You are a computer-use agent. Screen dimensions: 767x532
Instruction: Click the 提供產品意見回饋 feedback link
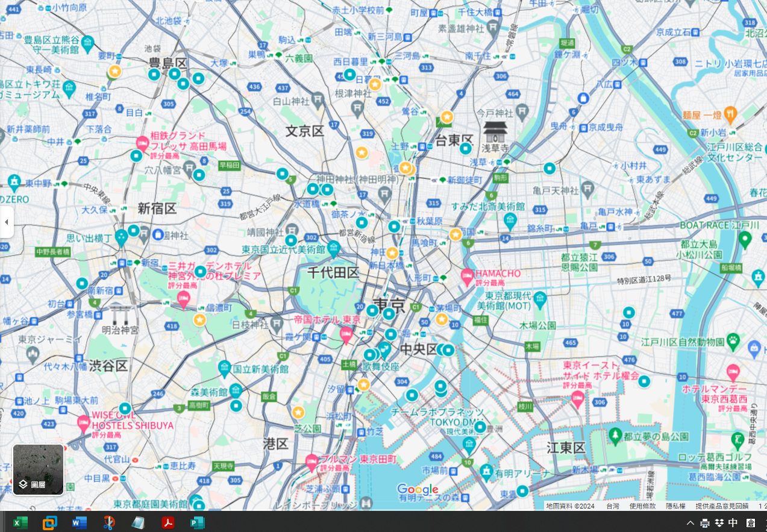coord(721,506)
